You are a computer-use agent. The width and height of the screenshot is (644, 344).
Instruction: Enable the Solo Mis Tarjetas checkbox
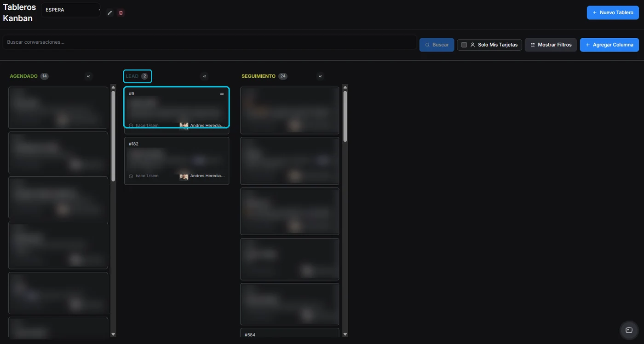(464, 45)
